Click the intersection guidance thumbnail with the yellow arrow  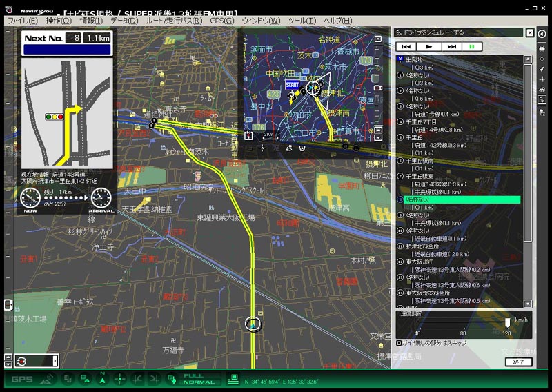click(x=67, y=112)
